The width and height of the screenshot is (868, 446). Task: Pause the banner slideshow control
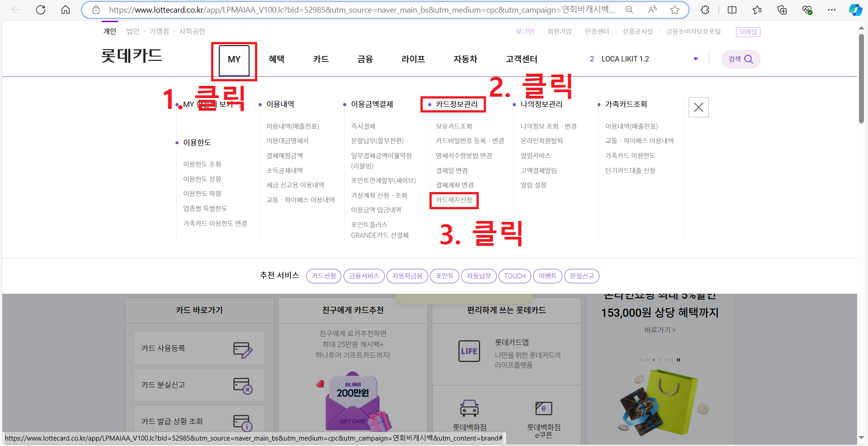[678, 360]
